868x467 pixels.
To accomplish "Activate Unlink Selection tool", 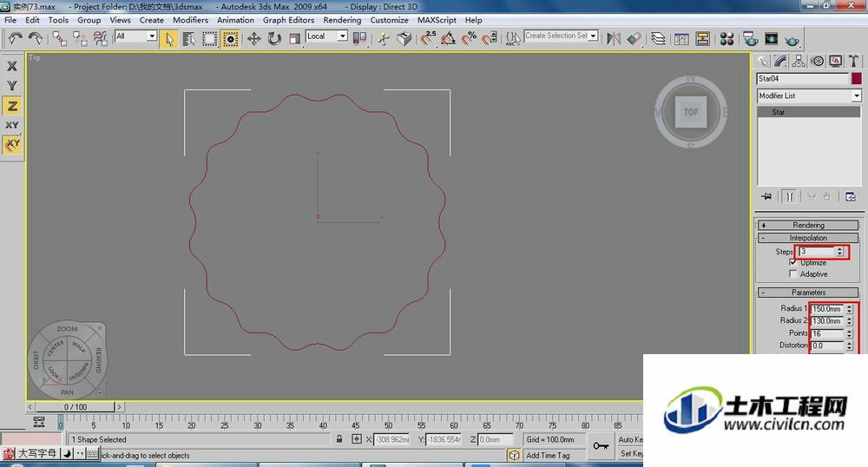I will [x=80, y=38].
